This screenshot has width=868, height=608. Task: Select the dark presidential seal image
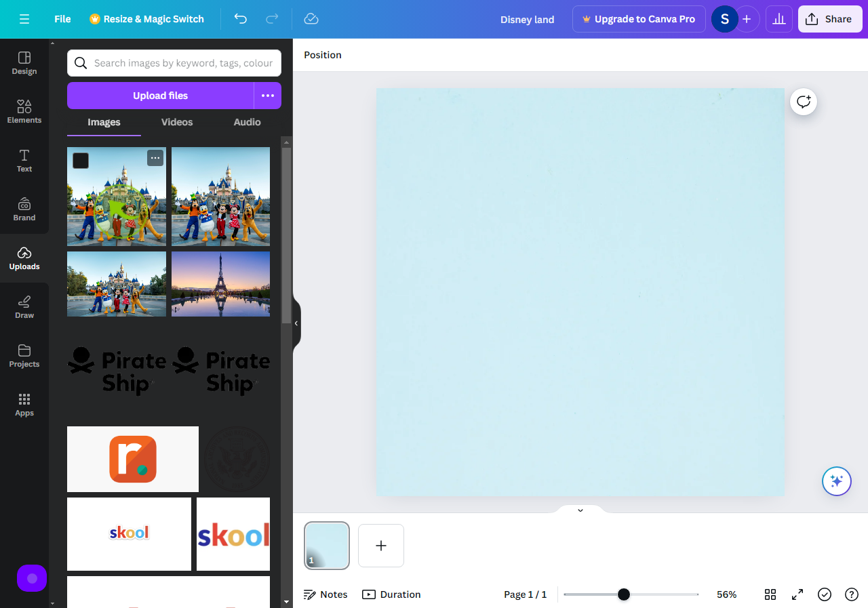[x=237, y=459]
